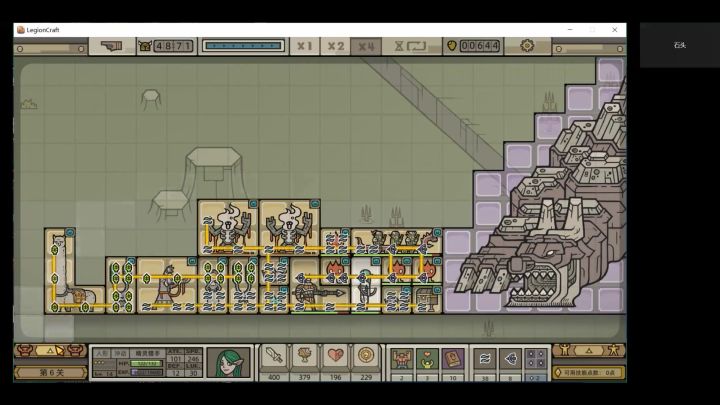Select the sword attack stat icon
The width and height of the screenshot is (720, 405).
[x=274, y=356]
